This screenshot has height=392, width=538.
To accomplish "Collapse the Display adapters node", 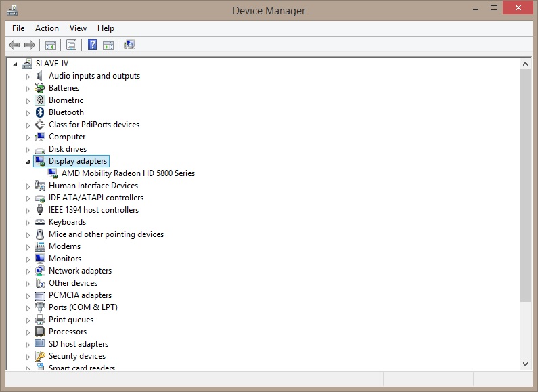I will pyautogui.click(x=28, y=162).
